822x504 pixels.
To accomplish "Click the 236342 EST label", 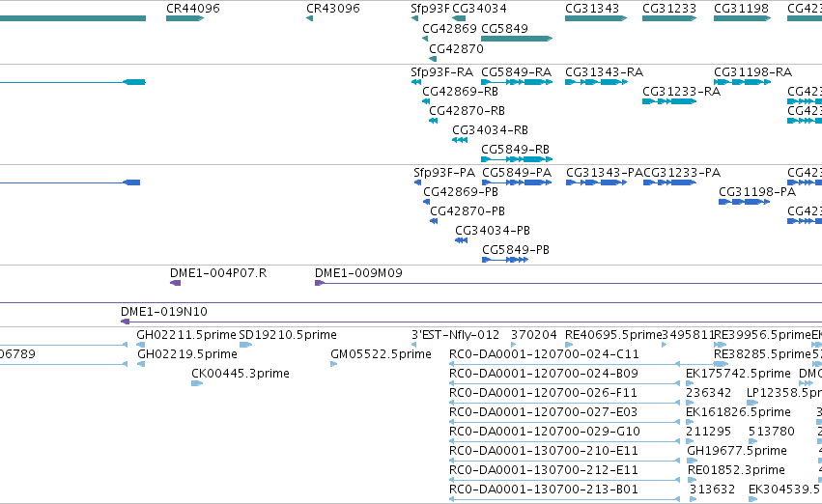I will click(x=708, y=393).
